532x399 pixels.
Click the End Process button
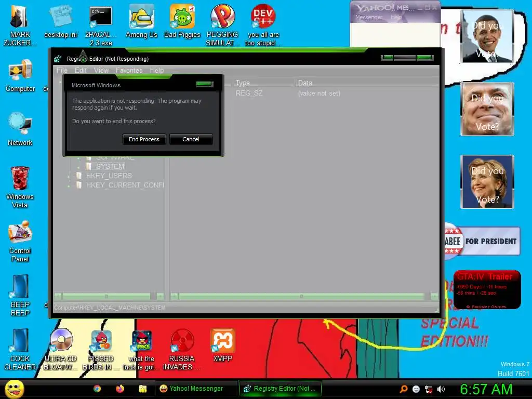(x=144, y=139)
